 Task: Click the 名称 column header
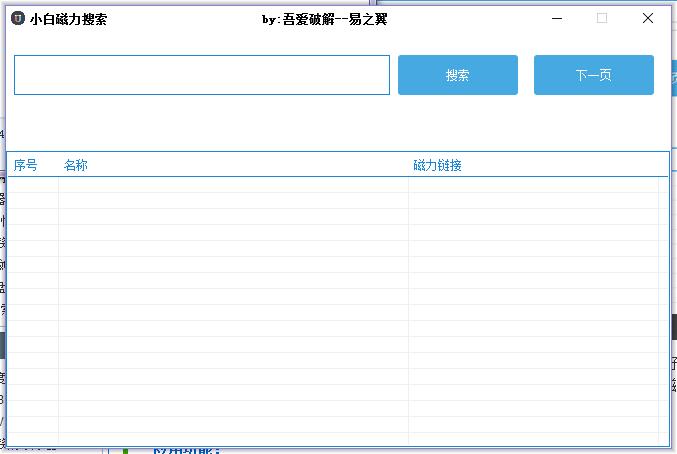tap(76, 165)
